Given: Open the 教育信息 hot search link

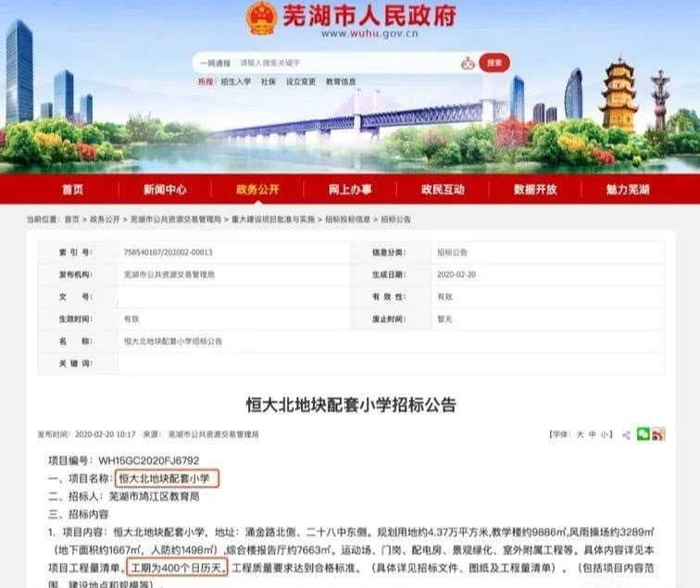Looking at the screenshot, I should tap(341, 81).
